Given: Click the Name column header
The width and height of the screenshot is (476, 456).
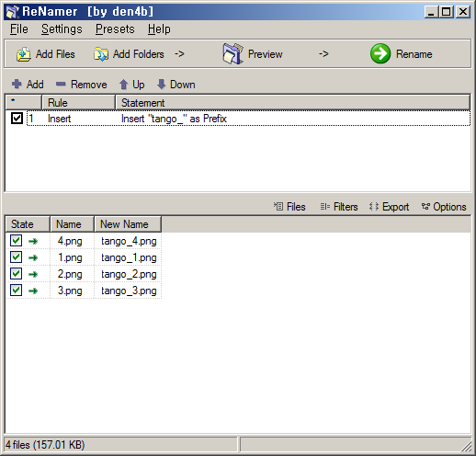Looking at the screenshot, I should [x=72, y=224].
